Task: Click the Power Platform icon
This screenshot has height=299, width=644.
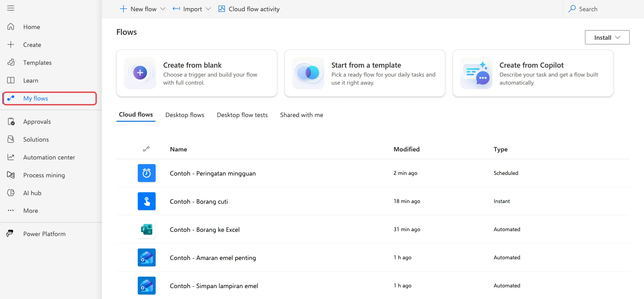Action: point(10,233)
